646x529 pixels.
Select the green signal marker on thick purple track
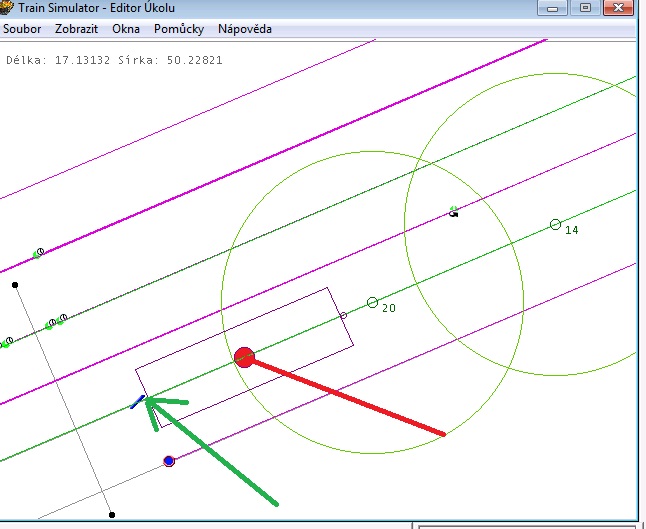pos(38,253)
